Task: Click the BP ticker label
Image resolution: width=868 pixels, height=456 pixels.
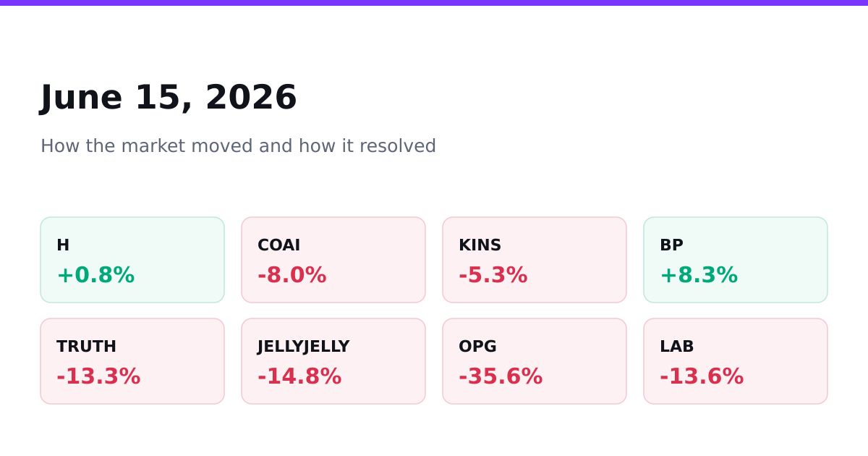Action: coord(671,245)
